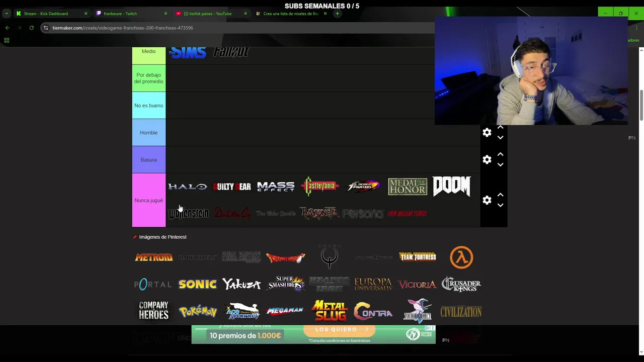Screen dimensions: 644x362
Task: Close the YouTube tierlist paises tab
Action: tap(246, 14)
